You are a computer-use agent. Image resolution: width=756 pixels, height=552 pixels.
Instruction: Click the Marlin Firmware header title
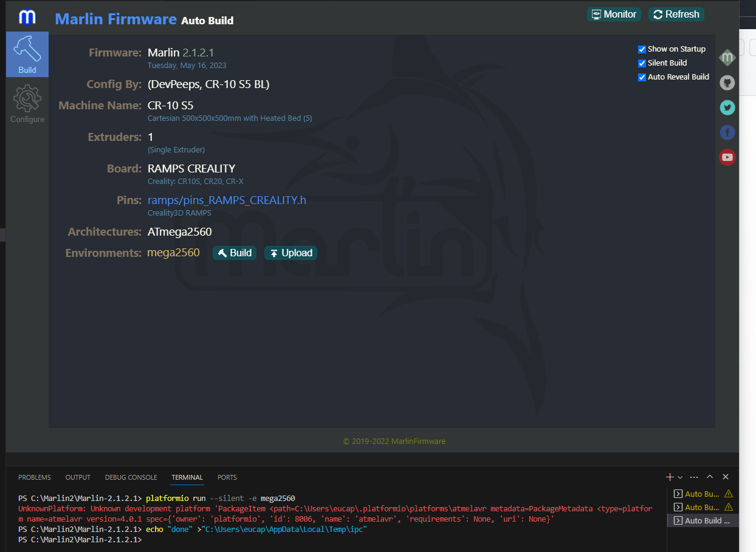(x=116, y=19)
